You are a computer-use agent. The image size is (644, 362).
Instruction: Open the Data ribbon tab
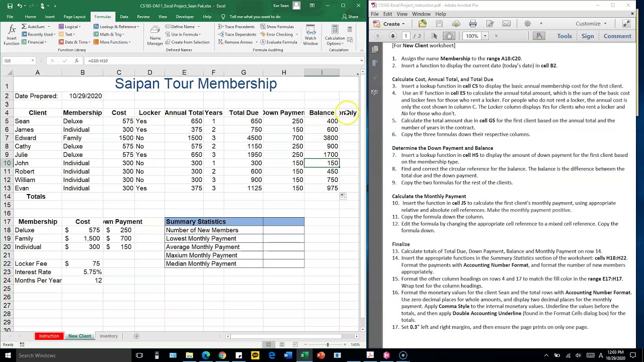pos(124,17)
